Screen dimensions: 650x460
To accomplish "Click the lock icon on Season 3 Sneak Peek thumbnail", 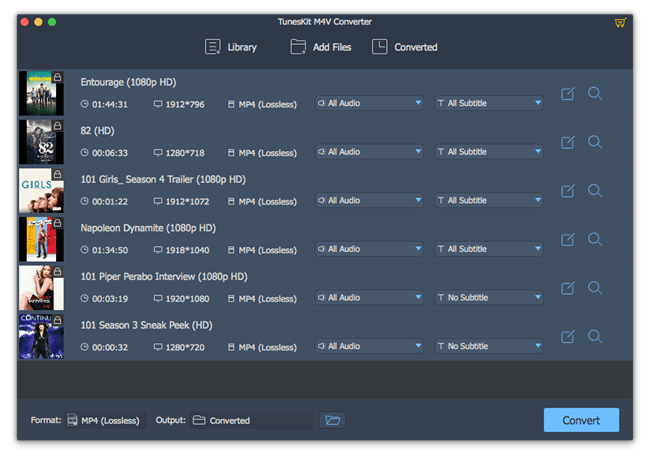I will pyautogui.click(x=58, y=320).
